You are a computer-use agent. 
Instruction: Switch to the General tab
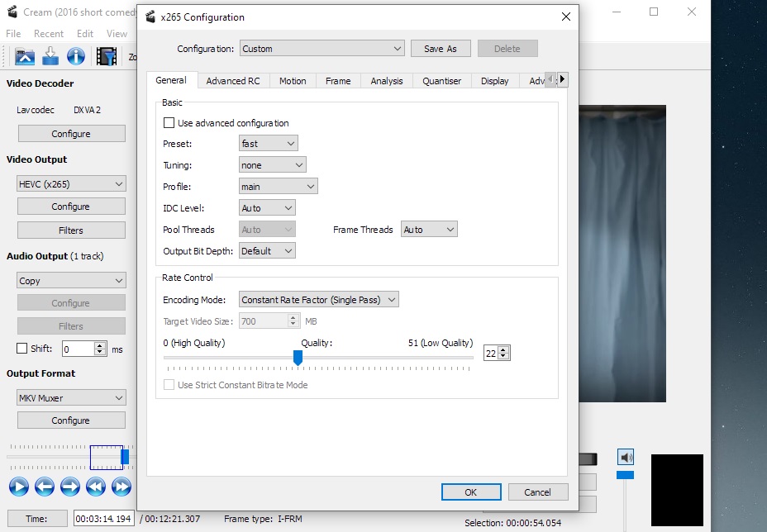point(171,80)
